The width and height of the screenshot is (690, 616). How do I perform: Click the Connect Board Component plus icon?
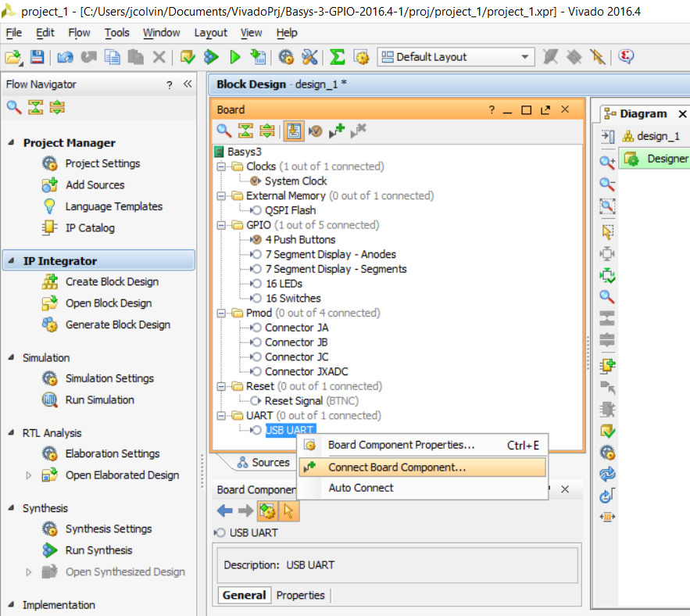(x=337, y=131)
